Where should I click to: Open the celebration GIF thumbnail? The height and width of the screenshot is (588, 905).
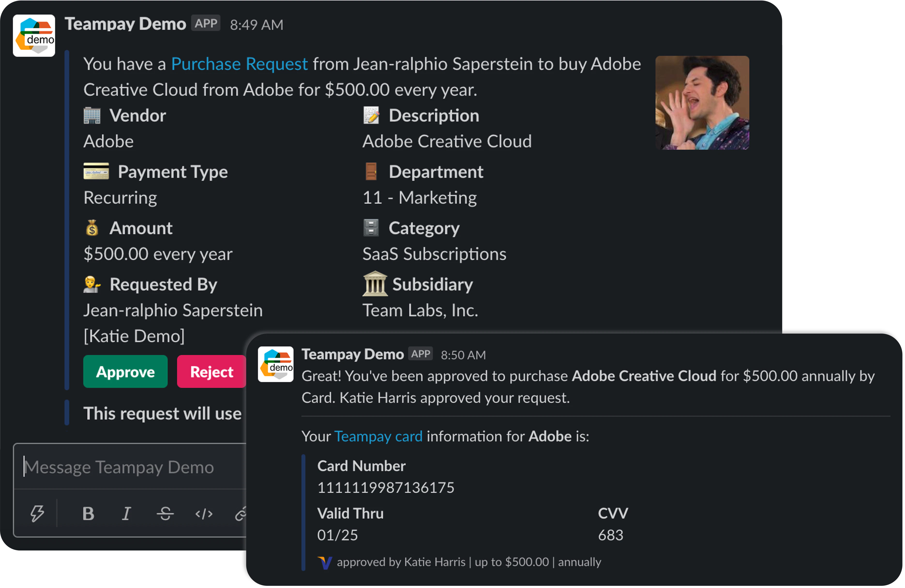coord(702,103)
